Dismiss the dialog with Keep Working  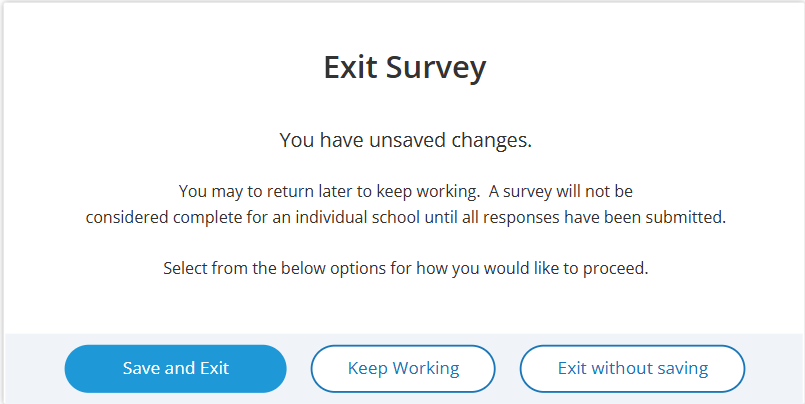click(x=403, y=368)
